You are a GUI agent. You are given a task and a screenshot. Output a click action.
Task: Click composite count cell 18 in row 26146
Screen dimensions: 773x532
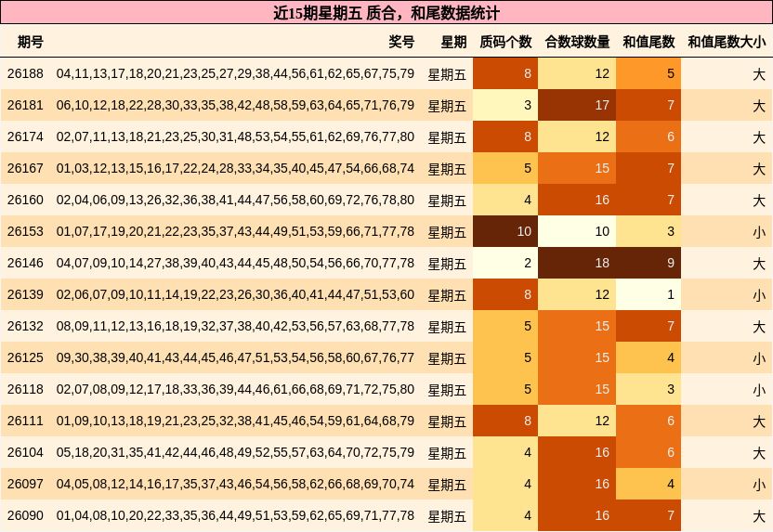[x=577, y=263]
